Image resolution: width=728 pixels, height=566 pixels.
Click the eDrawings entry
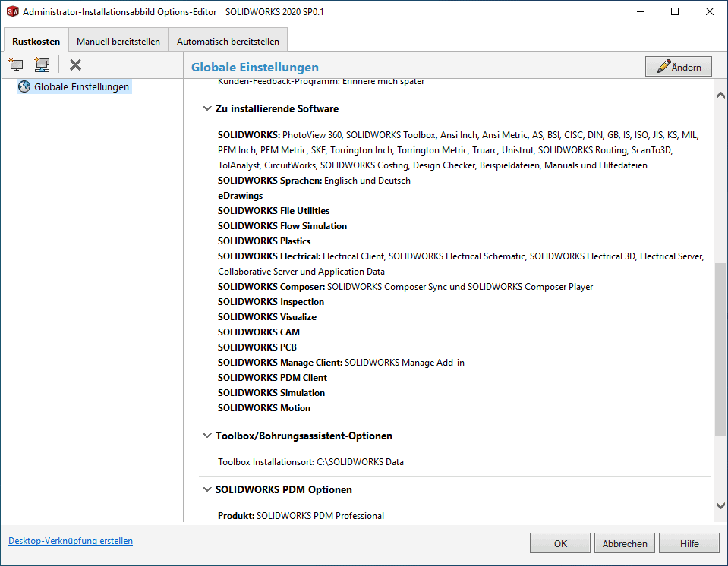pyautogui.click(x=240, y=196)
